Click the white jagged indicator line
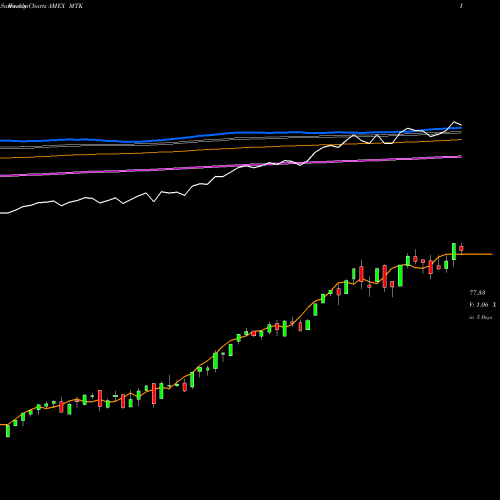500x500 pixels. click(231, 172)
